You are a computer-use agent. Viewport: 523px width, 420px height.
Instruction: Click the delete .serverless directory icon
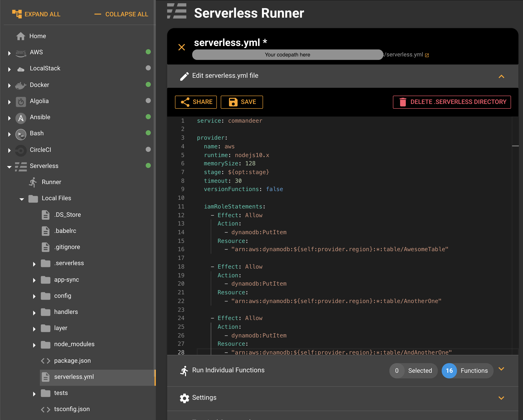pos(403,102)
